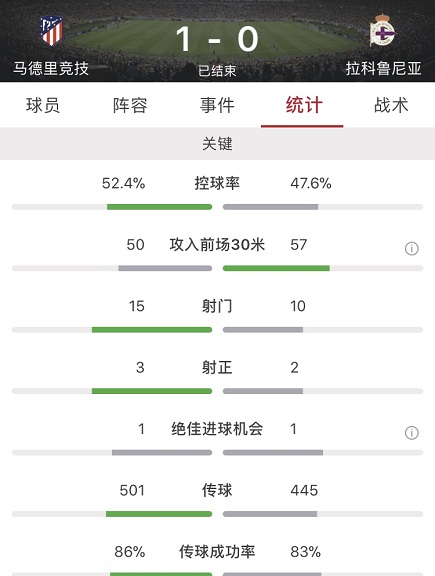This screenshot has width=435, height=576.
Task: Tap the 1 - 0 match score
Action: [x=217, y=39]
